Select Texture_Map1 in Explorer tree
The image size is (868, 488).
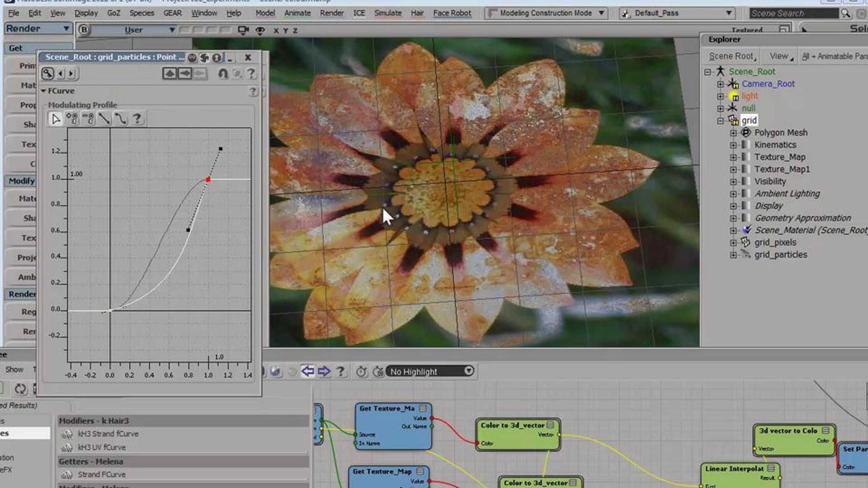point(782,169)
